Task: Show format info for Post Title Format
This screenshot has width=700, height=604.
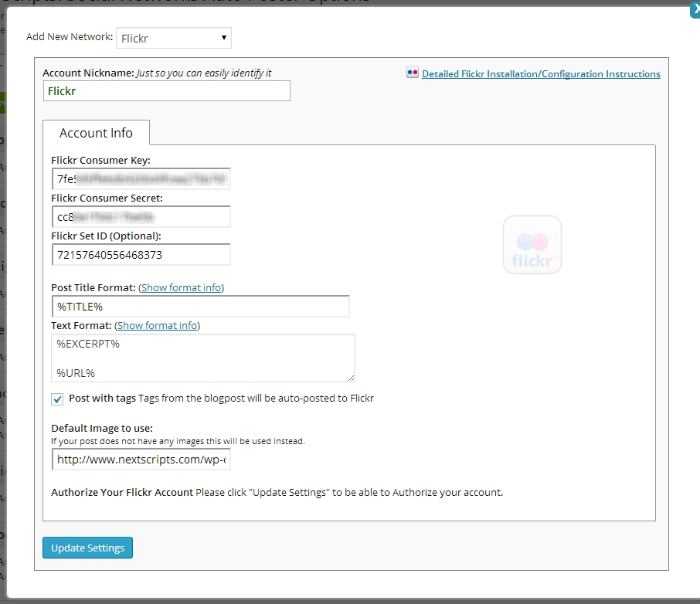Action: (x=182, y=287)
